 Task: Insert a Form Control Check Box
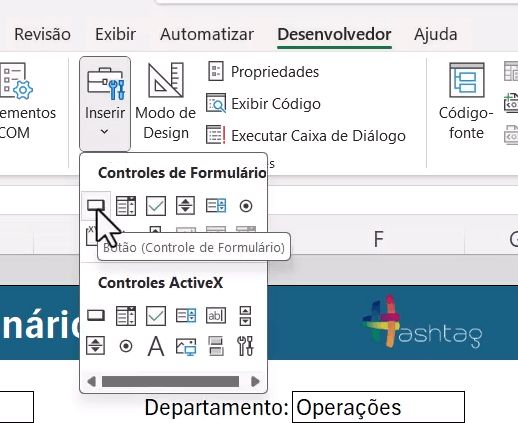[x=156, y=205]
